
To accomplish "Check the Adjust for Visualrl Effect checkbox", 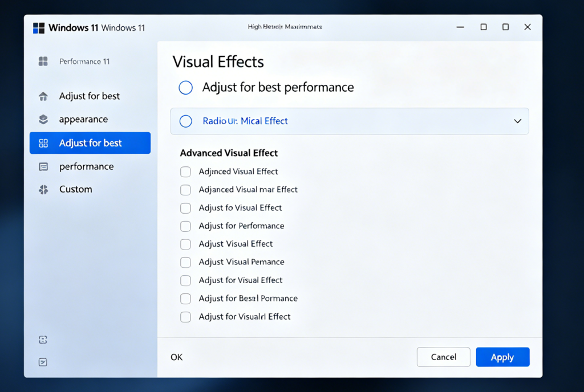I will point(185,317).
